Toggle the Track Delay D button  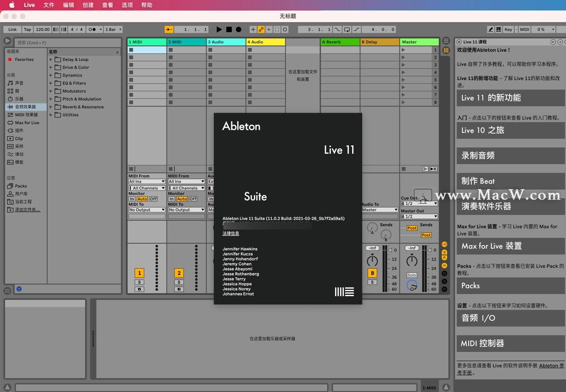444,273
